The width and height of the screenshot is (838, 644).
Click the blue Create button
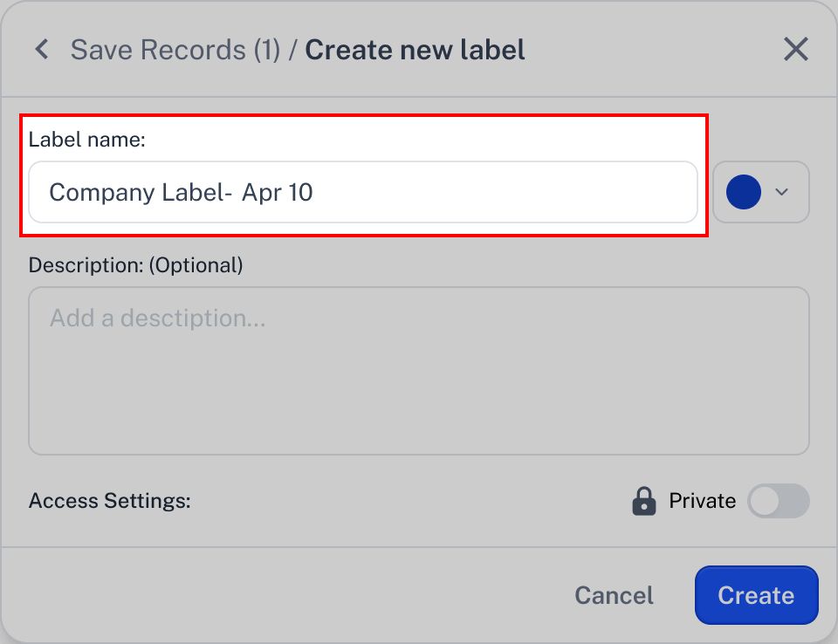click(x=756, y=595)
